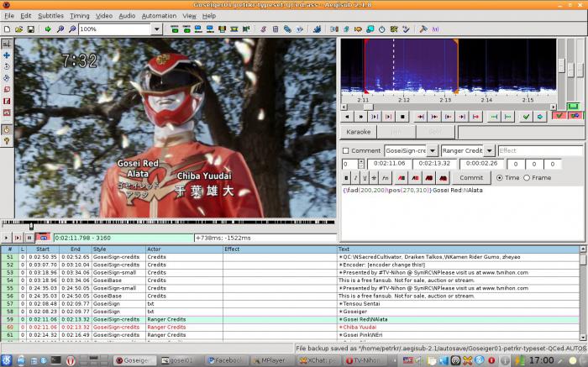Click the Strikeout formatting button
The height and width of the screenshot is (367, 588).
pos(374,178)
